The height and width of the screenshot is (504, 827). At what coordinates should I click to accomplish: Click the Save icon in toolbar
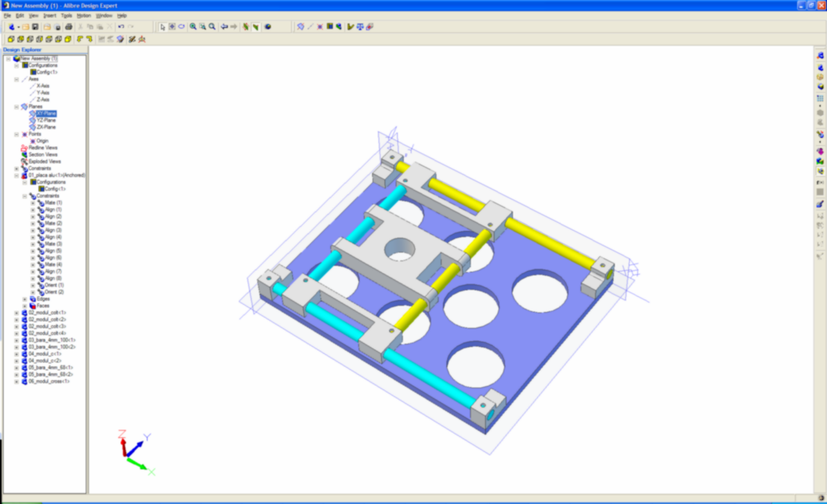point(35,27)
